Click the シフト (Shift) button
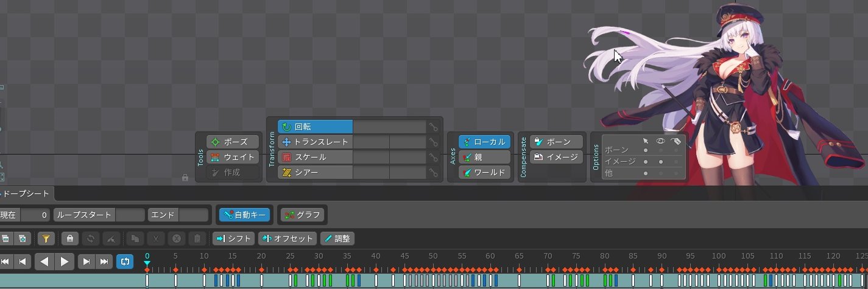This screenshot has width=868, height=289. (234, 239)
